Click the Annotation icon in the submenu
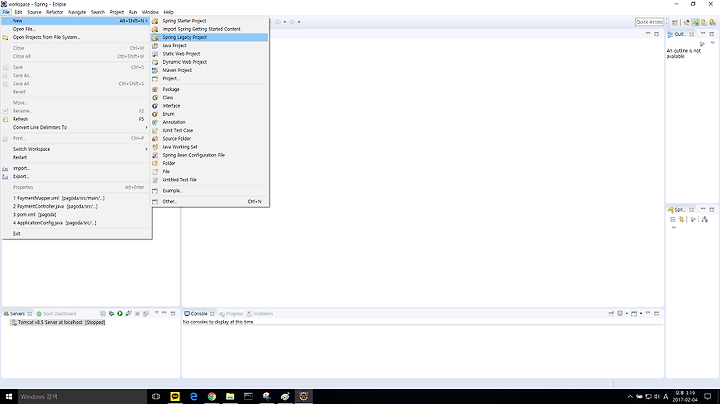 (x=155, y=122)
